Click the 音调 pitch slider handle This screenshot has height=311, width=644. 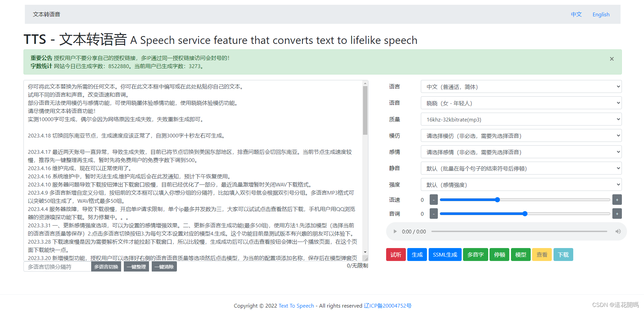(525, 214)
